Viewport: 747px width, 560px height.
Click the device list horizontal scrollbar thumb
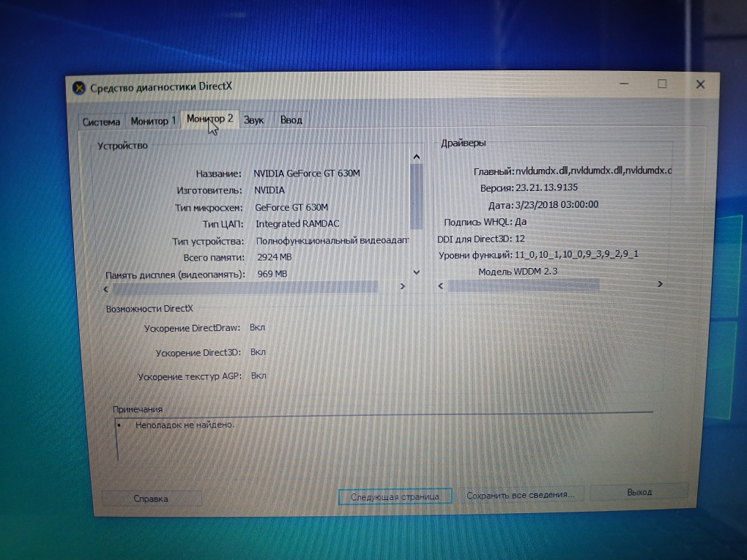[x=245, y=287]
